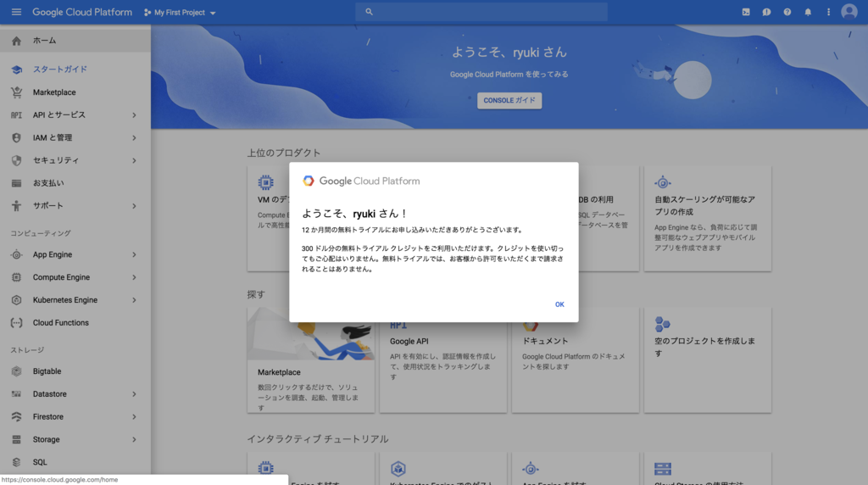This screenshot has height=485, width=868.
Task: Expand Storage submenu chevron
Action: click(x=134, y=439)
